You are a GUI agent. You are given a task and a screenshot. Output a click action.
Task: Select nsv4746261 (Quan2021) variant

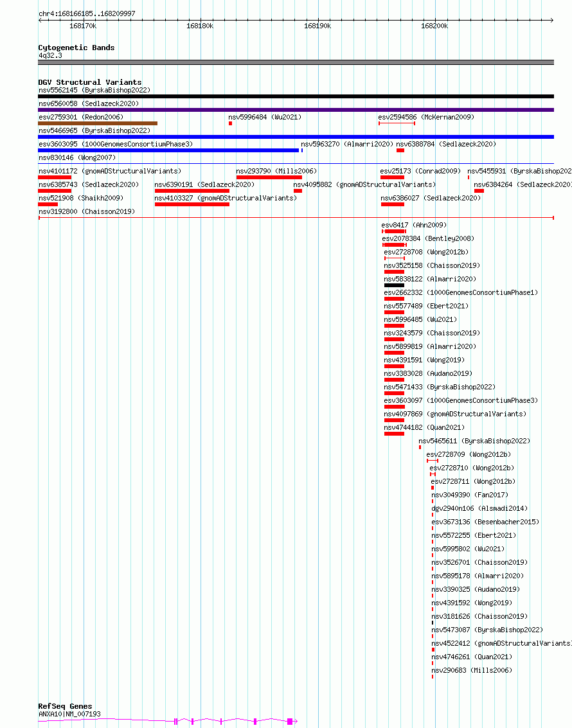[x=472, y=655]
